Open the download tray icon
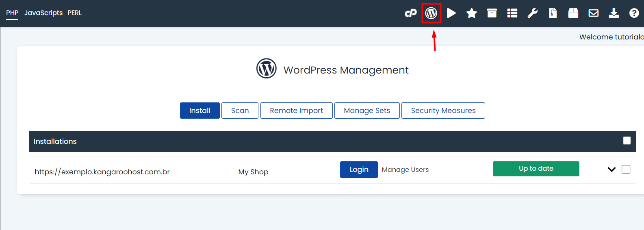 [614, 13]
